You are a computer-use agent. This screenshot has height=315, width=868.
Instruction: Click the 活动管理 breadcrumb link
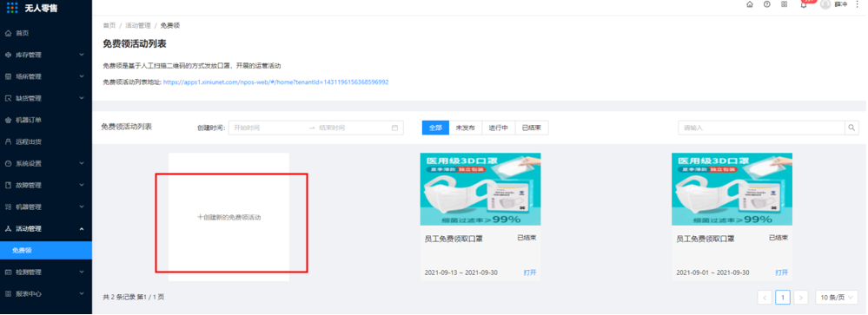[x=138, y=25]
